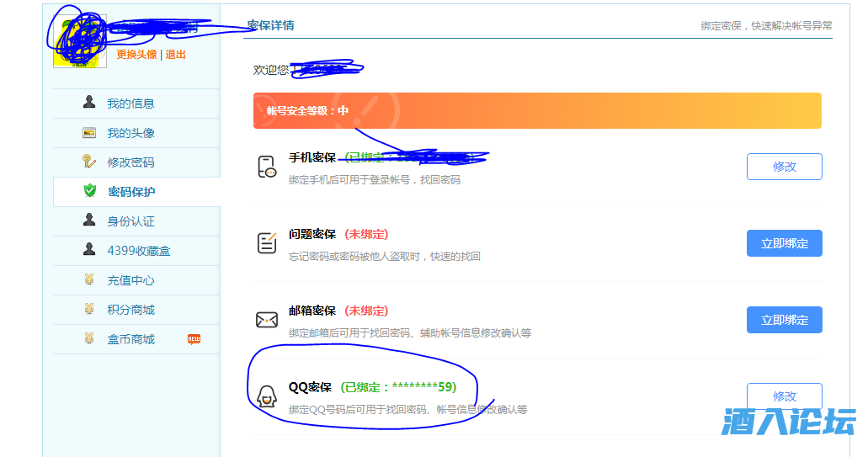Click the card icon beside 我的头像
The width and height of the screenshot is (868, 457).
tap(89, 133)
